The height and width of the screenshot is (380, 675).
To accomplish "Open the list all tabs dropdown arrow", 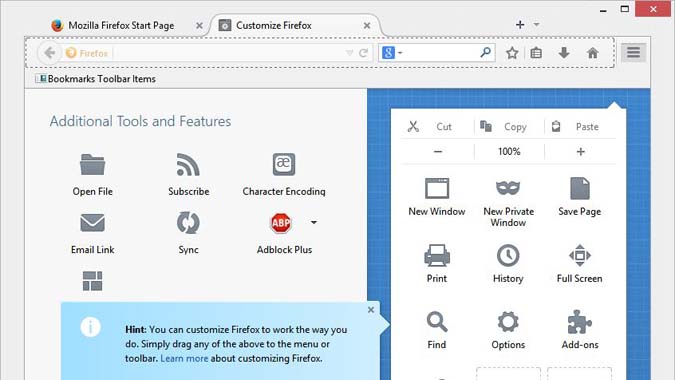I will (x=536, y=25).
